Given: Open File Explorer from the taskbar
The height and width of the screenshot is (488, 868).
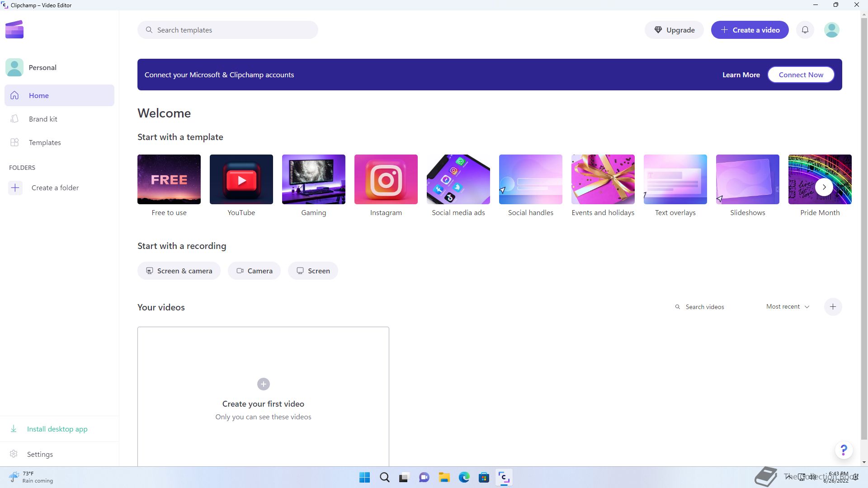Looking at the screenshot, I should pos(444,478).
